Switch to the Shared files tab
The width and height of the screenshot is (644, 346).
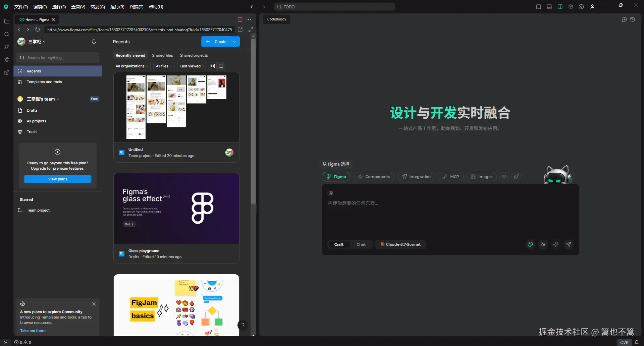pyautogui.click(x=162, y=55)
